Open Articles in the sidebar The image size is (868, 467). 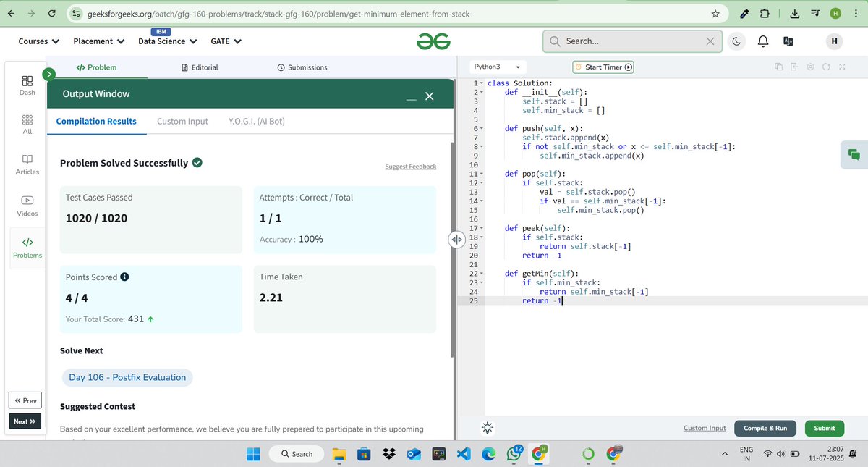pyautogui.click(x=27, y=164)
